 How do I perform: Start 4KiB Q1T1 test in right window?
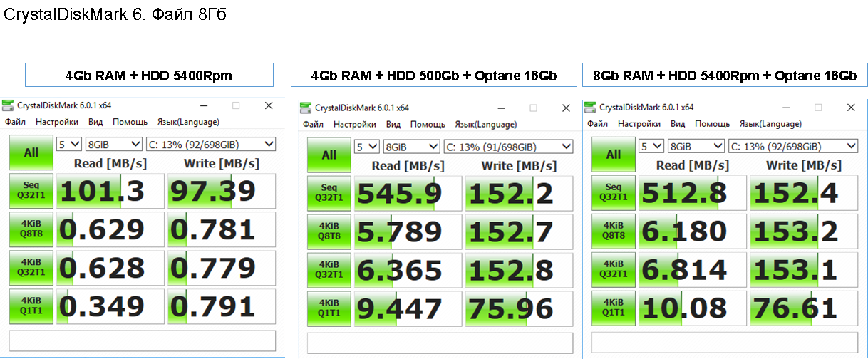pyautogui.click(x=614, y=308)
